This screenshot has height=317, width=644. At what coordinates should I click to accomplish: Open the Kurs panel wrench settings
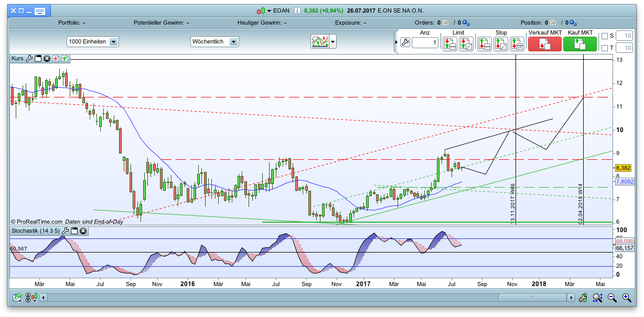pos(29,58)
